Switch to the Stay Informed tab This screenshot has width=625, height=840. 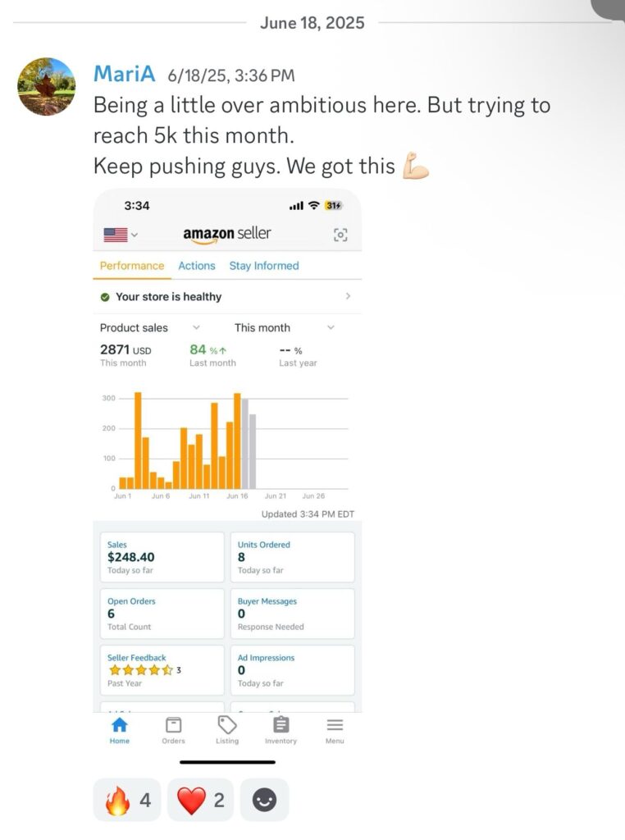pyautogui.click(x=264, y=266)
